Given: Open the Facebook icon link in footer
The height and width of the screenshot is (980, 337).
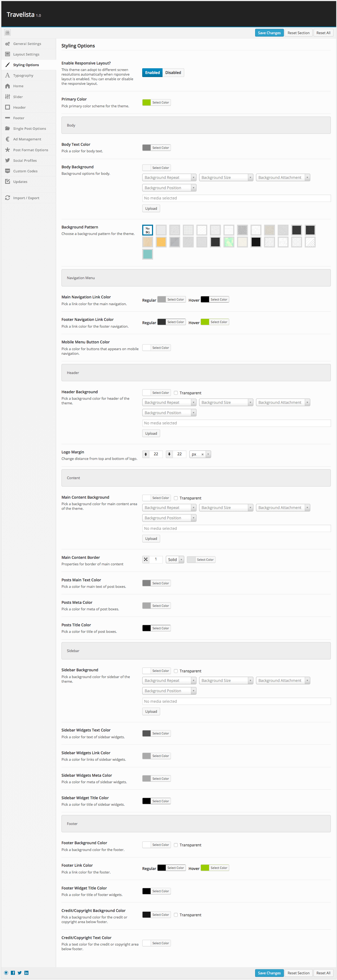Looking at the screenshot, I should pyautogui.click(x=13, y=973).
